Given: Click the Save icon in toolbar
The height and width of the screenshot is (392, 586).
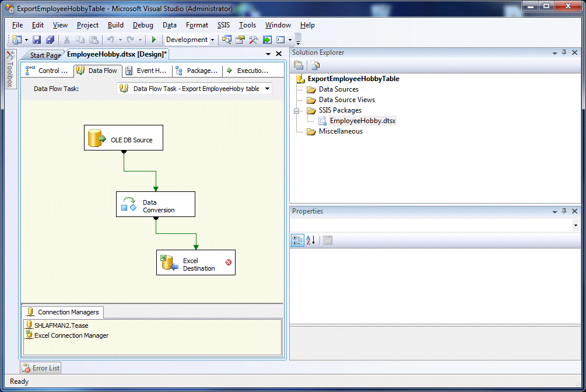Looking at the screenshot, I should tap(37, 40).
